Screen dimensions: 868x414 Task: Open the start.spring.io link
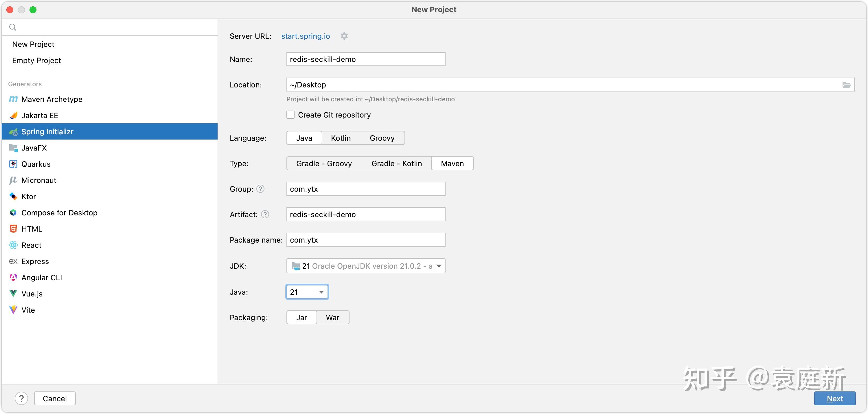tap(305, 36)
